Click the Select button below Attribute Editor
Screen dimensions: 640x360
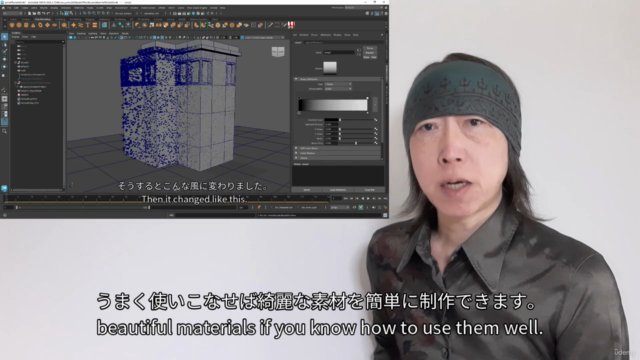pyautogui.click(x=307, y=190)
